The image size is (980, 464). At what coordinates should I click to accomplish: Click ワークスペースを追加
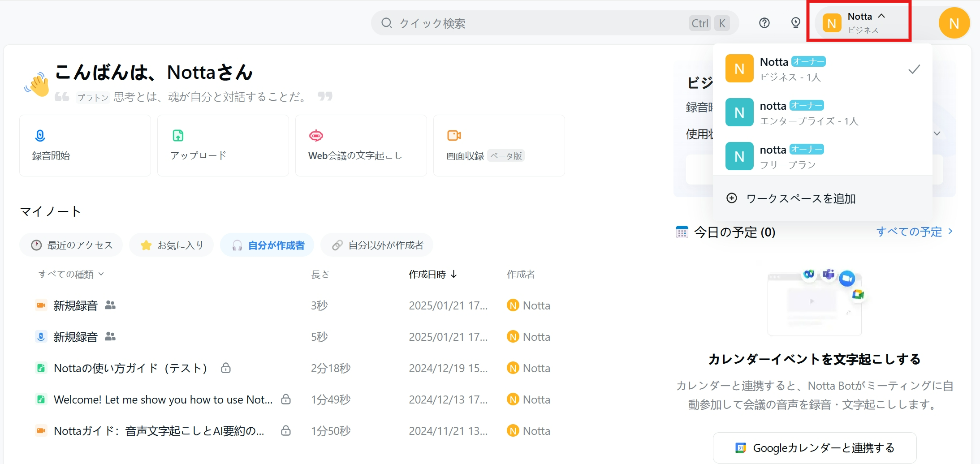pos(823,198)
